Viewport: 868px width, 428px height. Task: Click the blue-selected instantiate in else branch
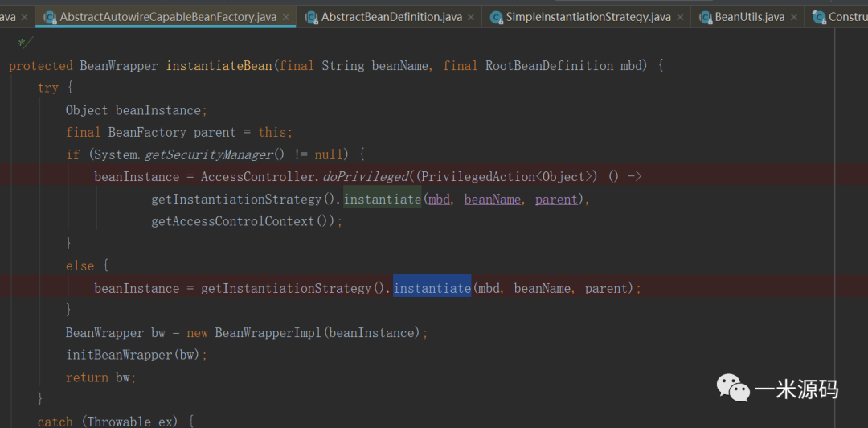pos(432,288)
